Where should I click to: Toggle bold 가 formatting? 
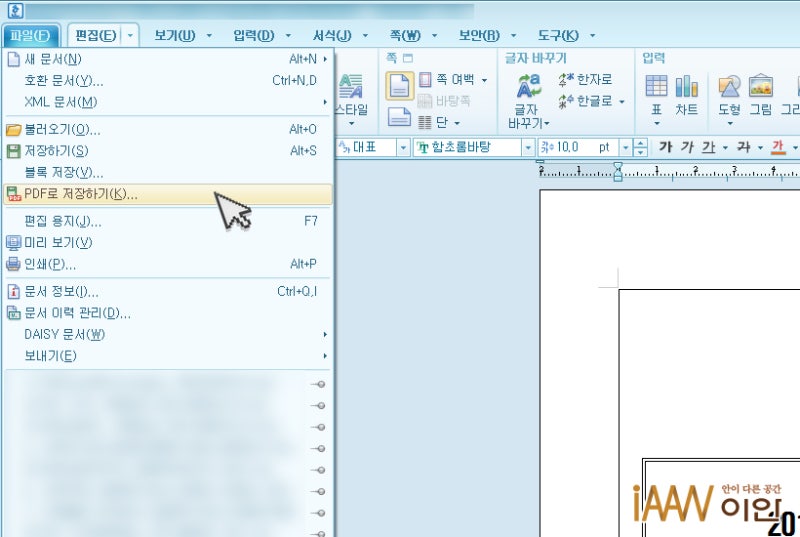[x=665, y=147]
